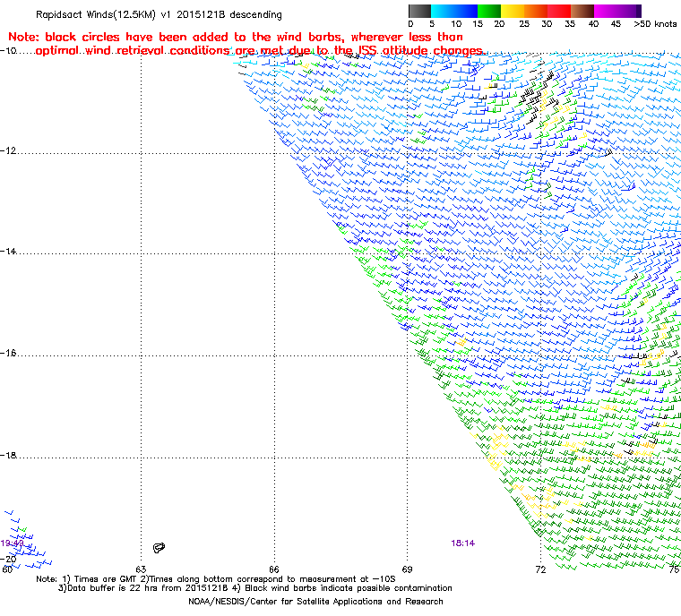Click the '-18' latitude axis label
This screenshot has height=616, width=681.
click(x=8, y=456)
